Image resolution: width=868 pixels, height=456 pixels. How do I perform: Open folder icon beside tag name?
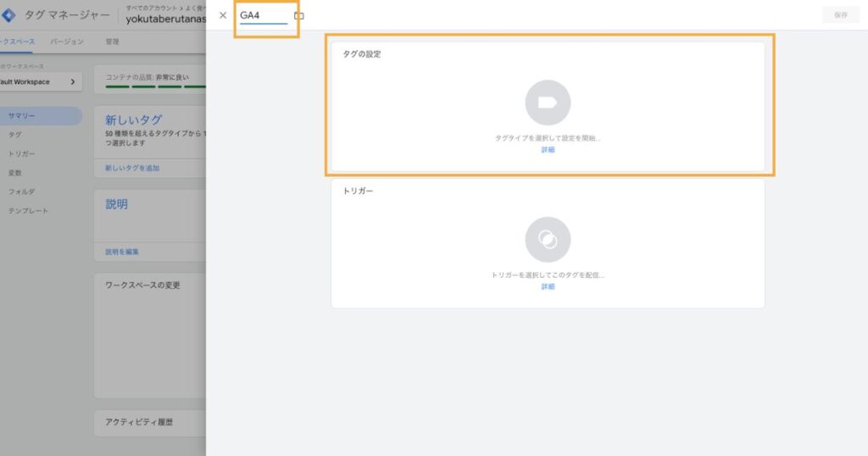point(299,15)
